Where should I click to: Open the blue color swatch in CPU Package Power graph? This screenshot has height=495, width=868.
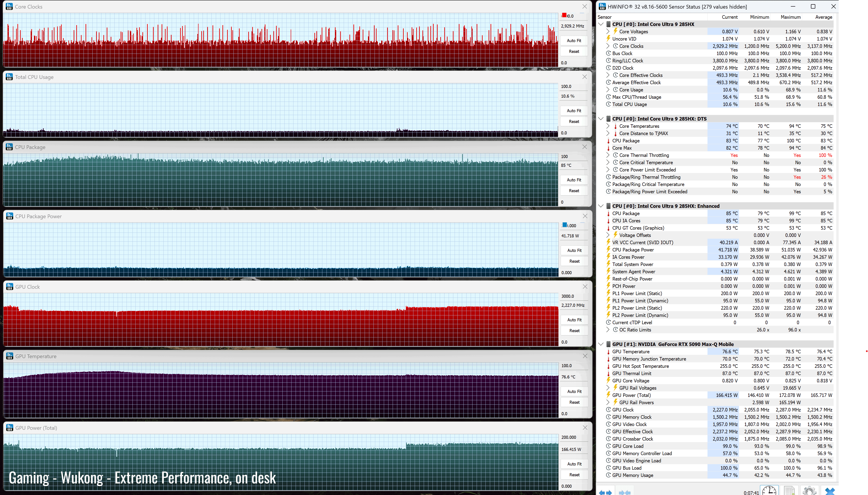pos(565,224)
